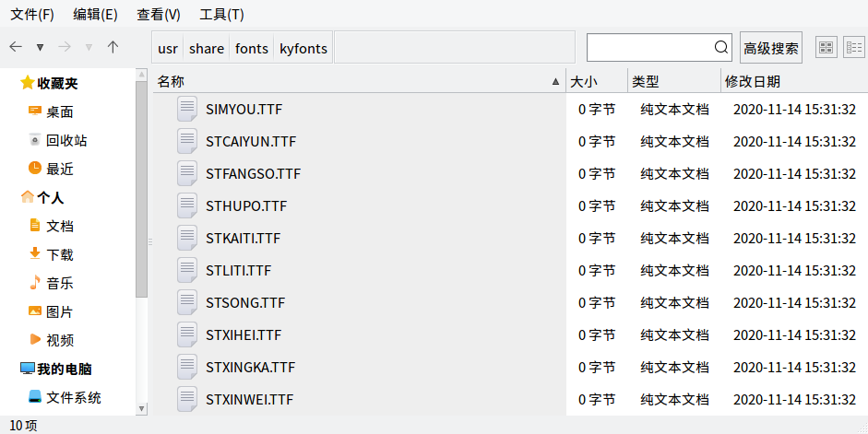Image resolution: width=868 pixels, height=434 pixels.
Task: Click in the search input field
Action: tap(650, 47)
